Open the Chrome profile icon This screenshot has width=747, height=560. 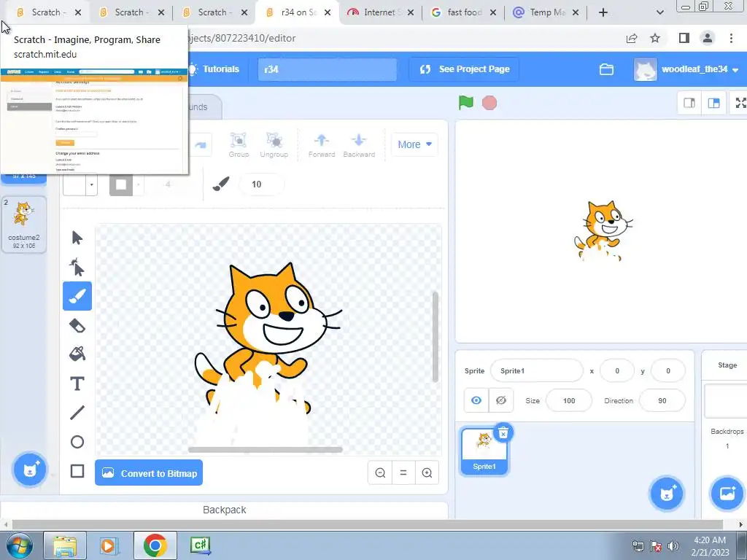[x=708, y=38]
